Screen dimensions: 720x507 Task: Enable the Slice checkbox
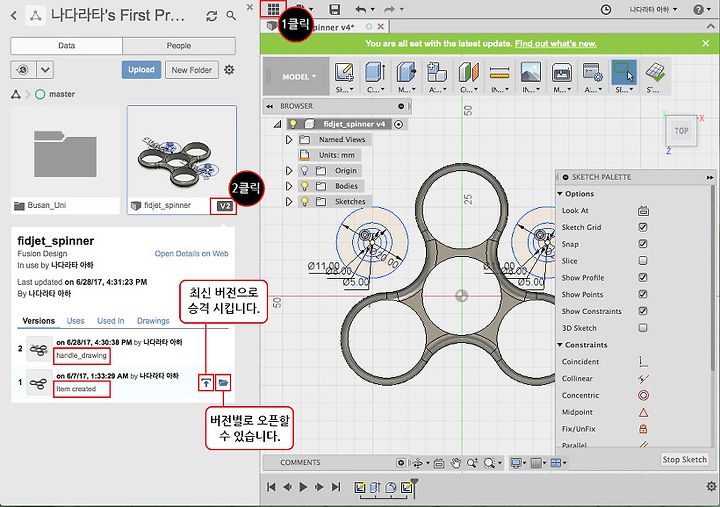643,260
